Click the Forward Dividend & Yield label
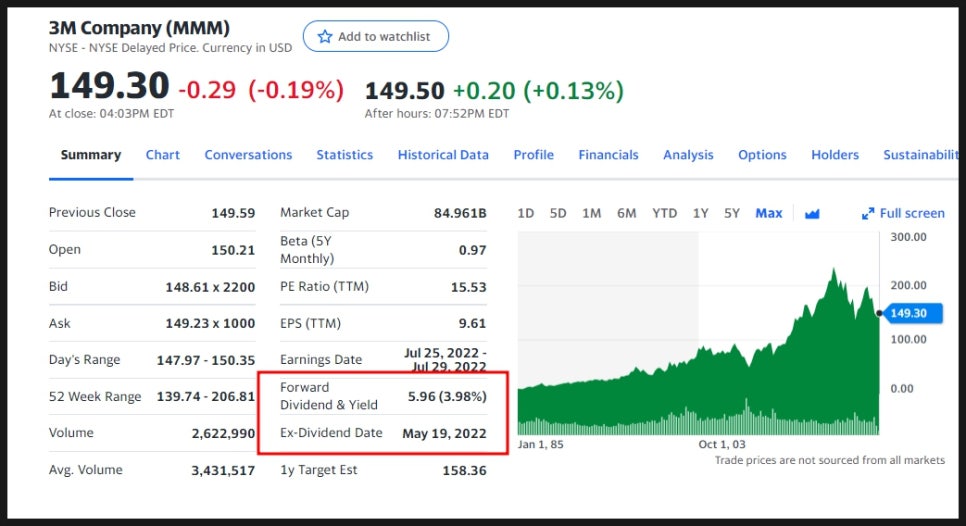966x526 pixels. coord(328,396)
